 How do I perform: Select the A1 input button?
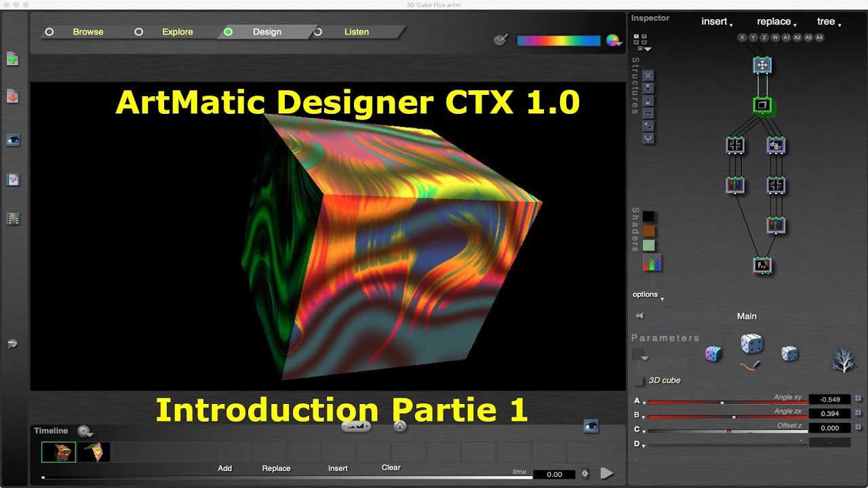[x=787, y=38]
